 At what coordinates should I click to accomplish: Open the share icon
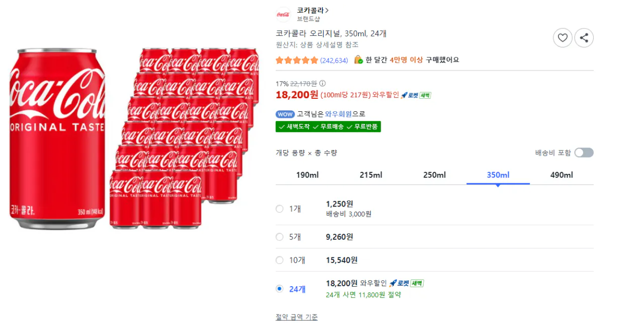(x=584, y=38)
